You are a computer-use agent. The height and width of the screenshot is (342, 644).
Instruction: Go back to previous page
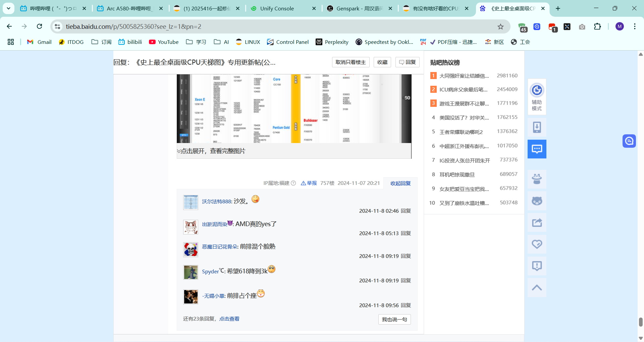[9, 26]
